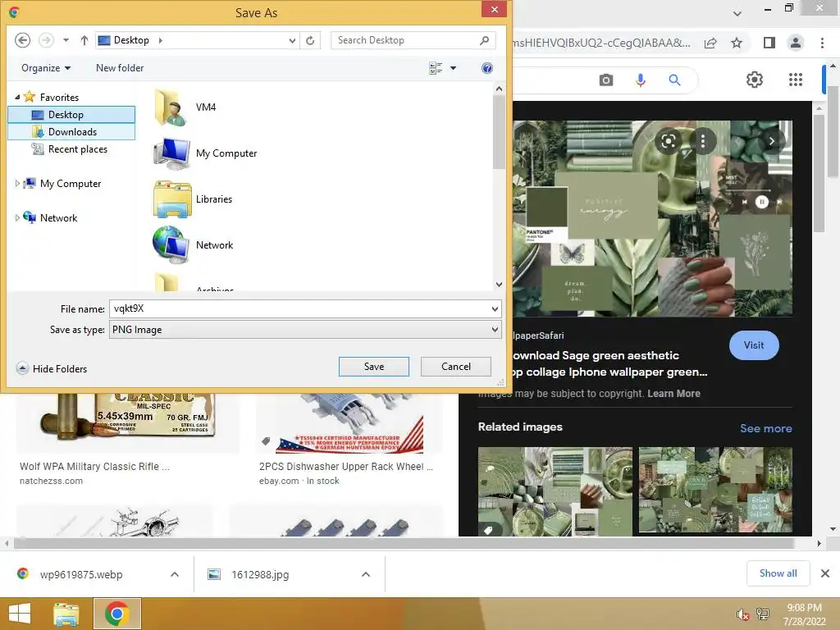
Task: Click the Learn More link
Action: [x=673, y=394]
